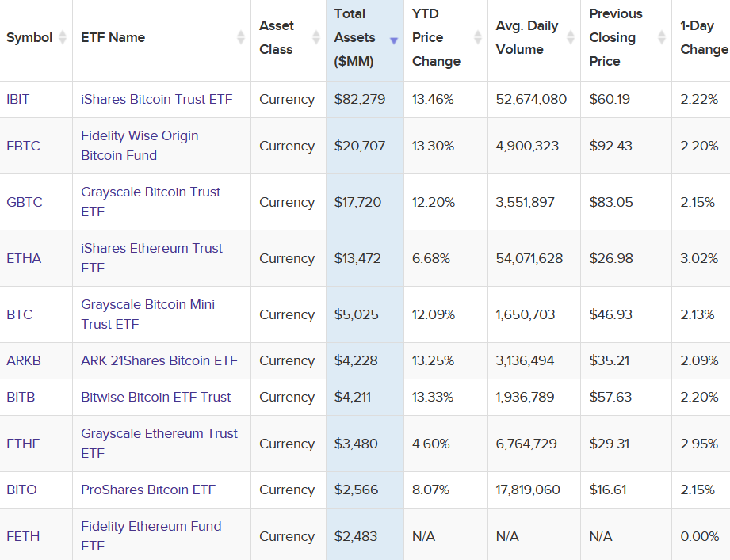The width and height of the screenshot is (730, 560).
Task: View Bitwise Bitcoin ETF Trust details
Action: [x=156, y=397]
